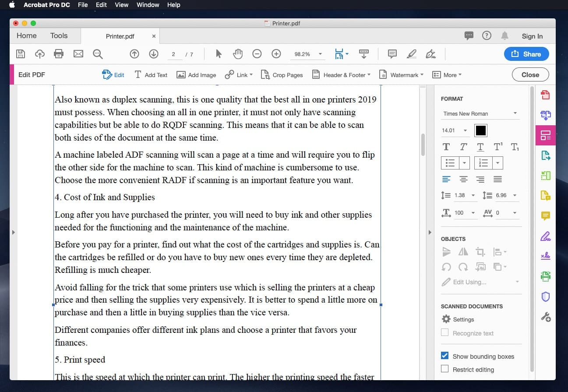
Task: Click the Save file icon
Action: (21, 54)
